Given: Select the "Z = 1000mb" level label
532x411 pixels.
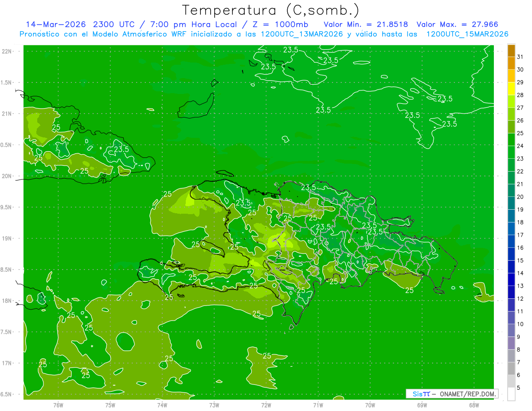Looking at the screenshot, I should click(279, 24).
